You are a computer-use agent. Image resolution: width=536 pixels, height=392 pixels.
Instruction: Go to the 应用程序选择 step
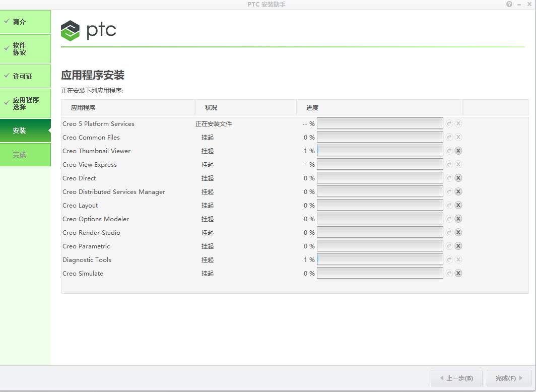coord(25,103)
